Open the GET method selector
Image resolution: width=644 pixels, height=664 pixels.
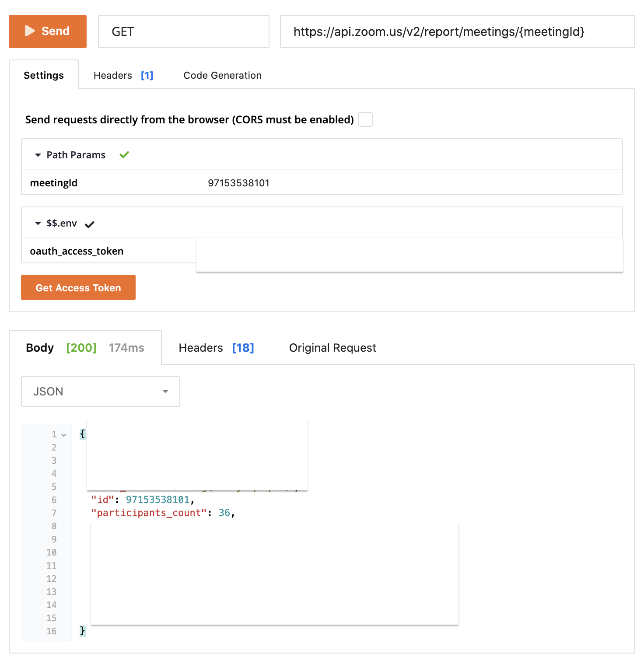tap(184, 31)
